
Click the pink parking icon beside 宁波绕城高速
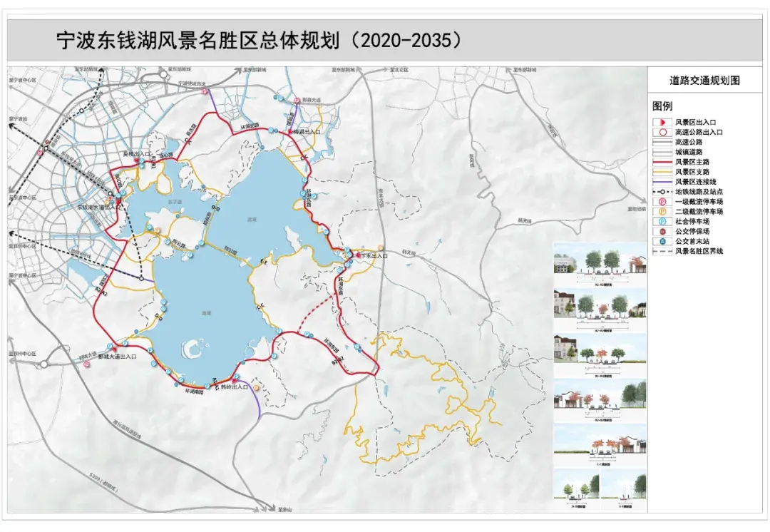(x=205, y=92)
